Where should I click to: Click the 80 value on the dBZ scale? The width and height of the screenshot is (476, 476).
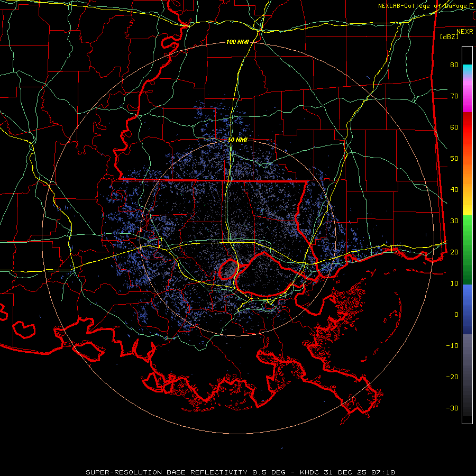[x=454, y=65]
